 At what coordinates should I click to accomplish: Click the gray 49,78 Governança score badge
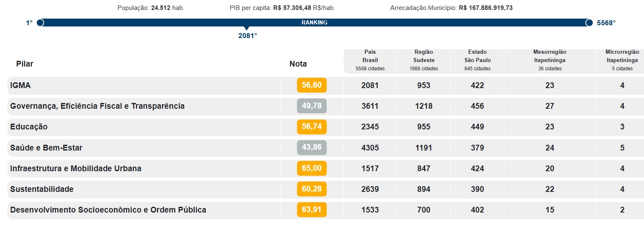tap(311, 106)
